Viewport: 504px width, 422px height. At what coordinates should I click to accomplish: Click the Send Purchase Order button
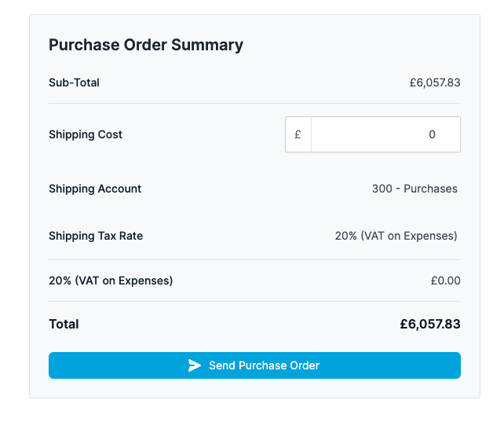(x=254, y=365)
